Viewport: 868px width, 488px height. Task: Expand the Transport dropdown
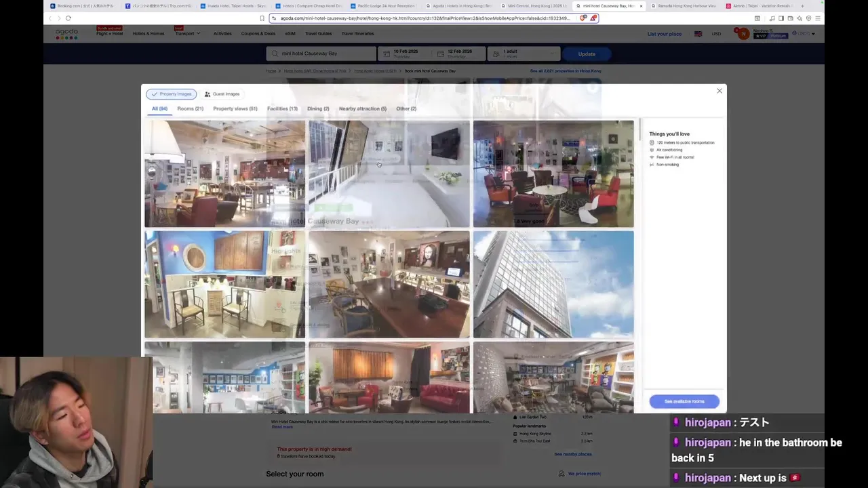coord(187,33)
